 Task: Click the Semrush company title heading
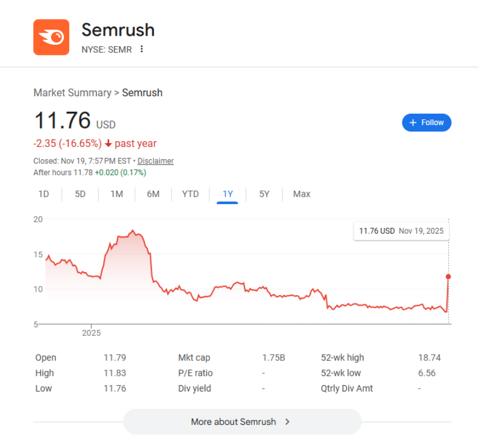(118, 30)
